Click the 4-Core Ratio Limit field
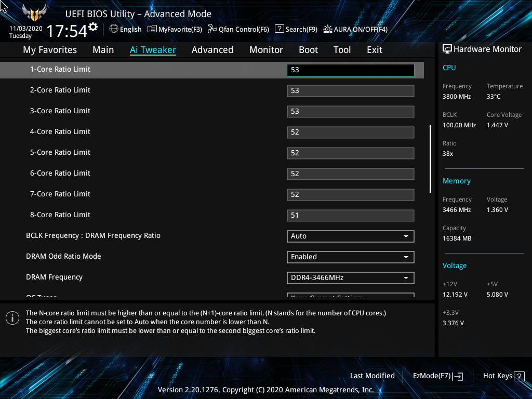The height and width of the screenshot is (399, 532). [351, 132]
